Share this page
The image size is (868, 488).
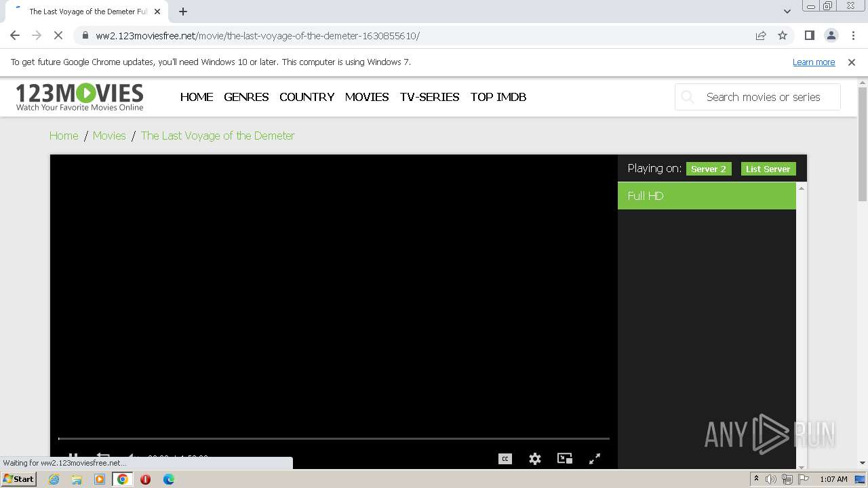[x=761, y=35]
